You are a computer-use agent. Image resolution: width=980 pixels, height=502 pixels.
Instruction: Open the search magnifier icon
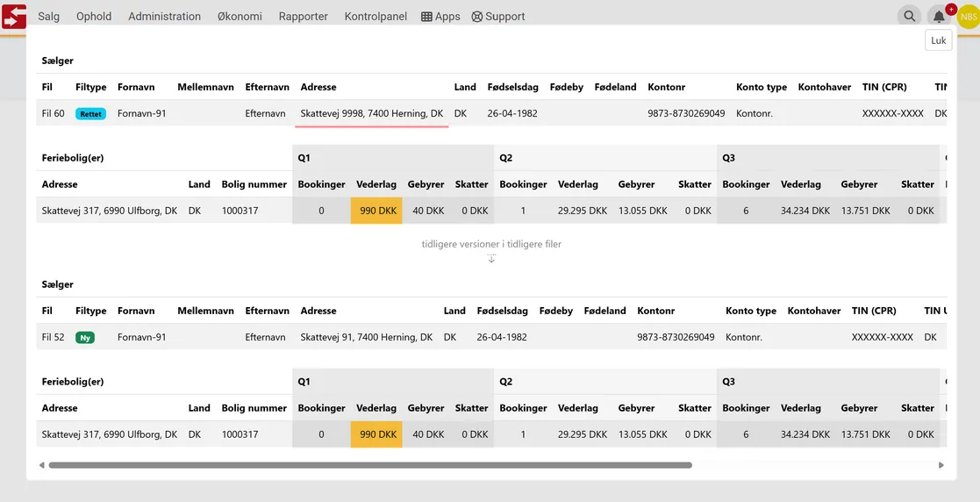(910, 17)
